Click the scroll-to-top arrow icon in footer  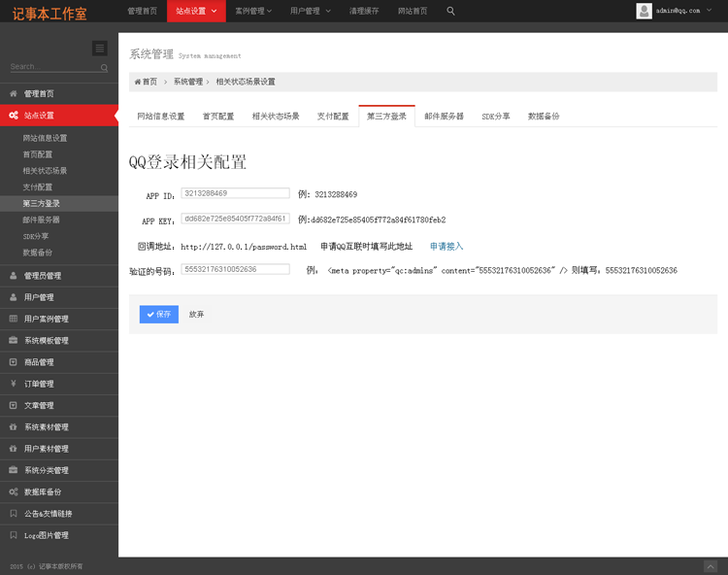[x=711, y=566]
